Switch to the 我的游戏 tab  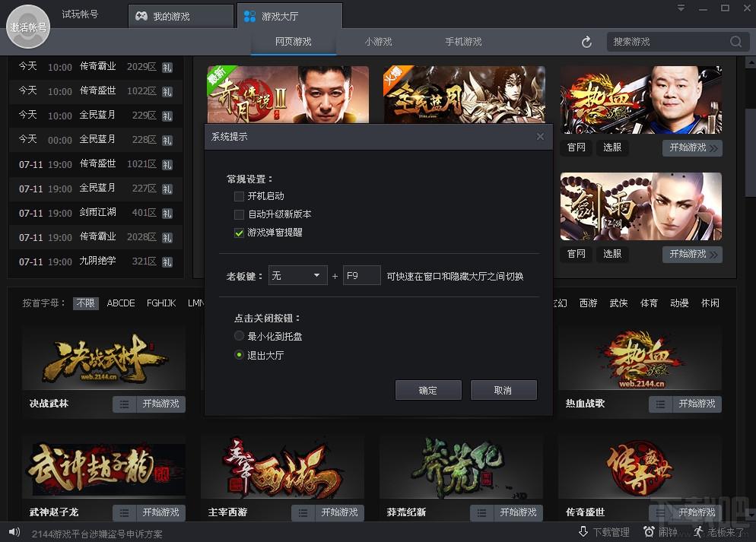pos(181,17)
